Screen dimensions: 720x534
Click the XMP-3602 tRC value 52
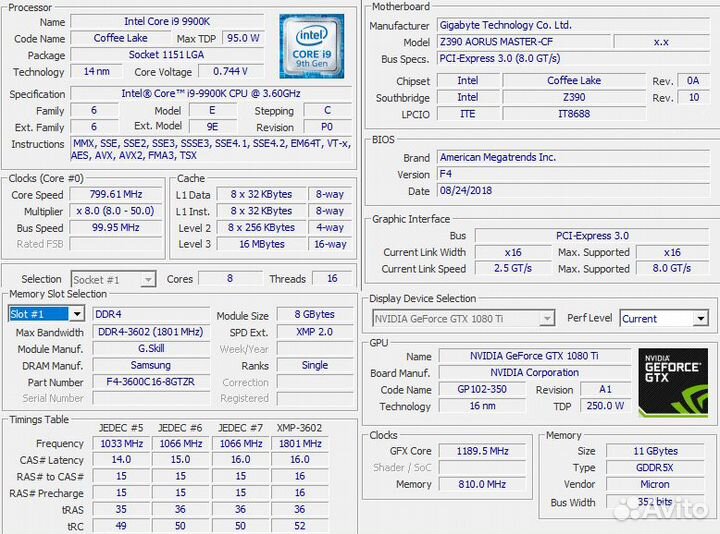(300, 526)
